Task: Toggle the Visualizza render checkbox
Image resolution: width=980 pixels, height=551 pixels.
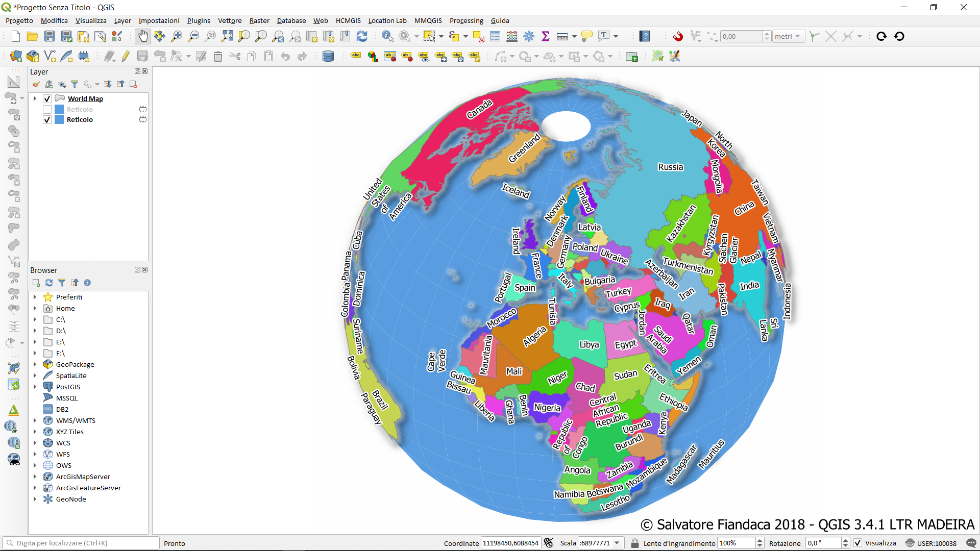Action: click(x=858, y=543)
